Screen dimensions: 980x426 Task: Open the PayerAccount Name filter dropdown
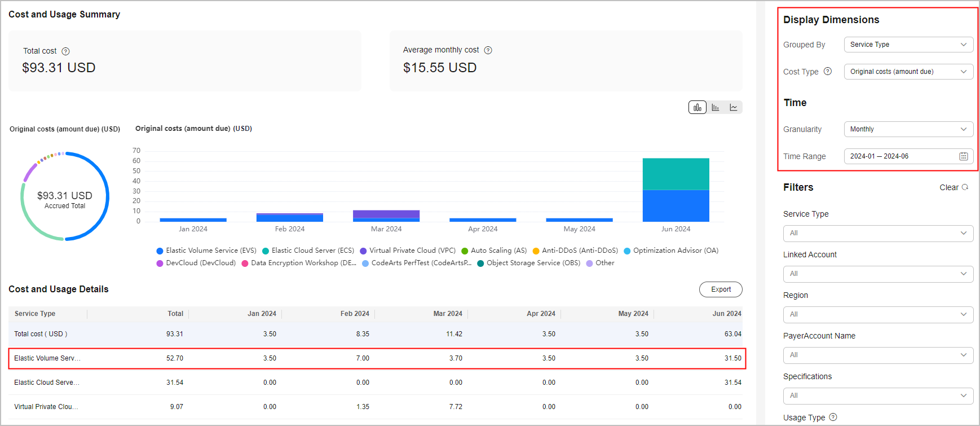click(878, 355)
